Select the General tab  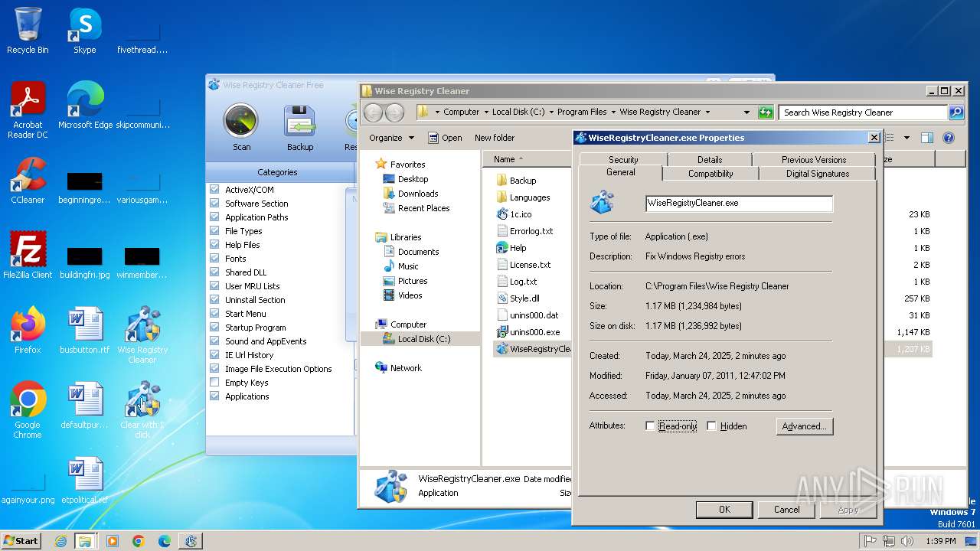(x=621, y=172)
